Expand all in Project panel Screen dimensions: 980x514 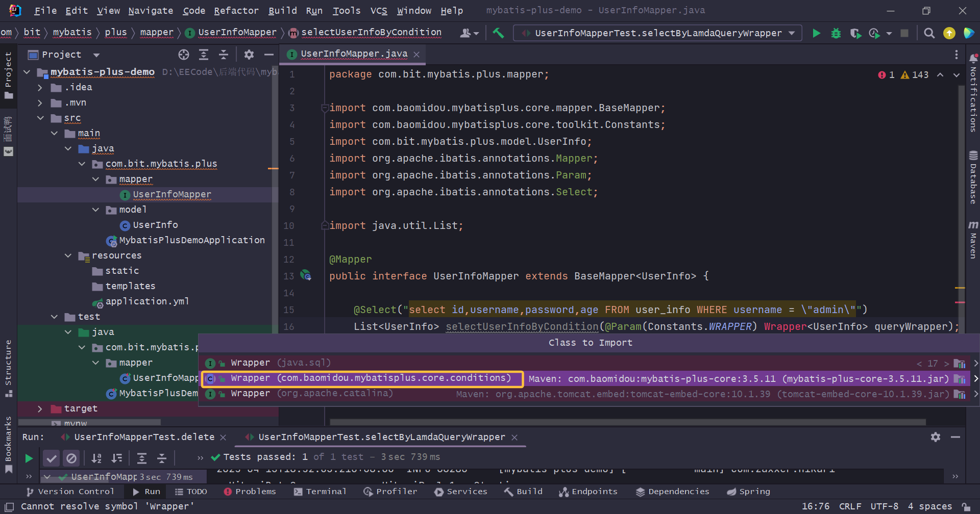pos(204,55)
